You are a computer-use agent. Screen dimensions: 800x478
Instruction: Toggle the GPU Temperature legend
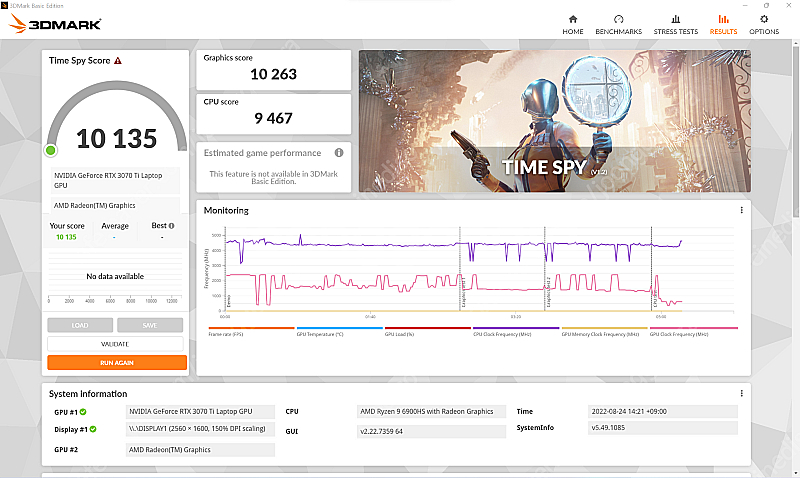point(340,332)
